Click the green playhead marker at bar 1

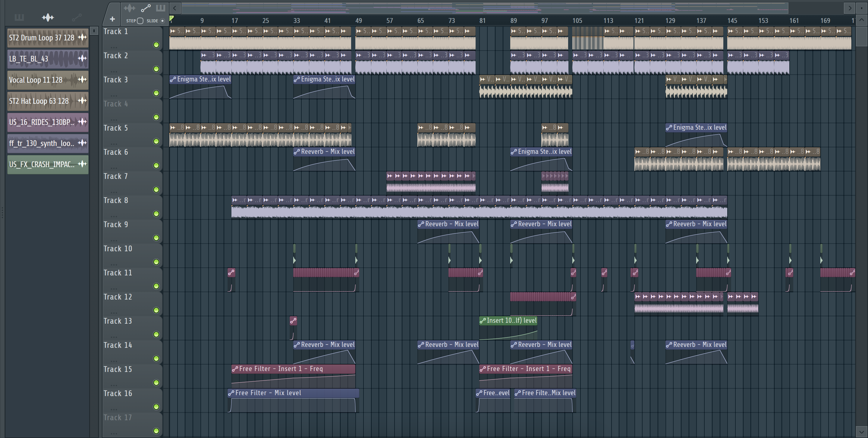click(x=171, y=18)
